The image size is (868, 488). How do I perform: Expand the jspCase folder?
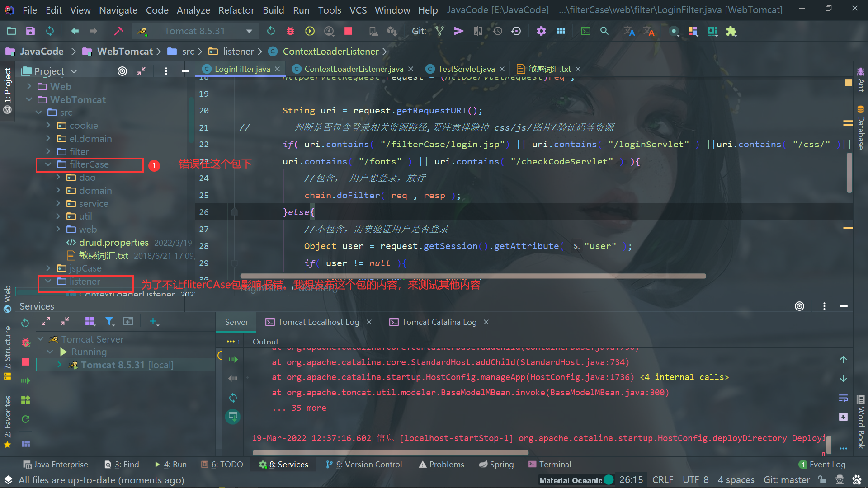[x=48, y=268]
